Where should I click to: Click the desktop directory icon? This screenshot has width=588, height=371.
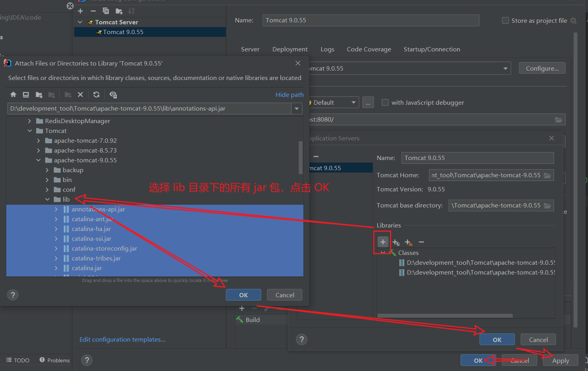click(x=26, y=95)
